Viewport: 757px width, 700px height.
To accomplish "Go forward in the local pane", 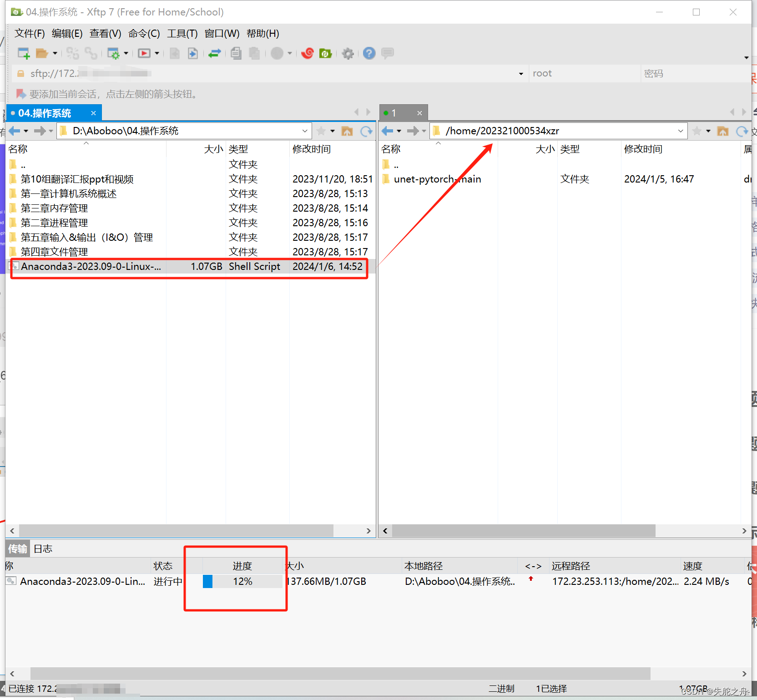I will click(40, 131).
